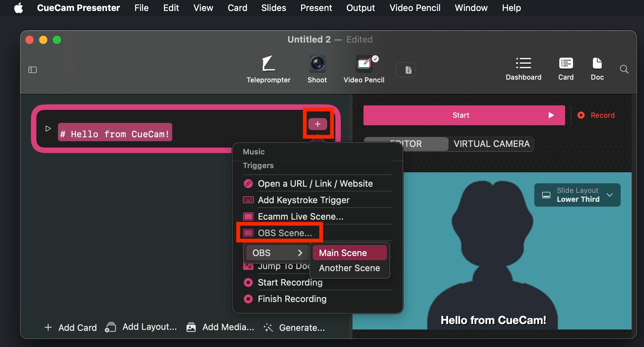Click the slide preview thumbnail
The width and height of the screenshot is (644, 347).
(x=492, y=251)
